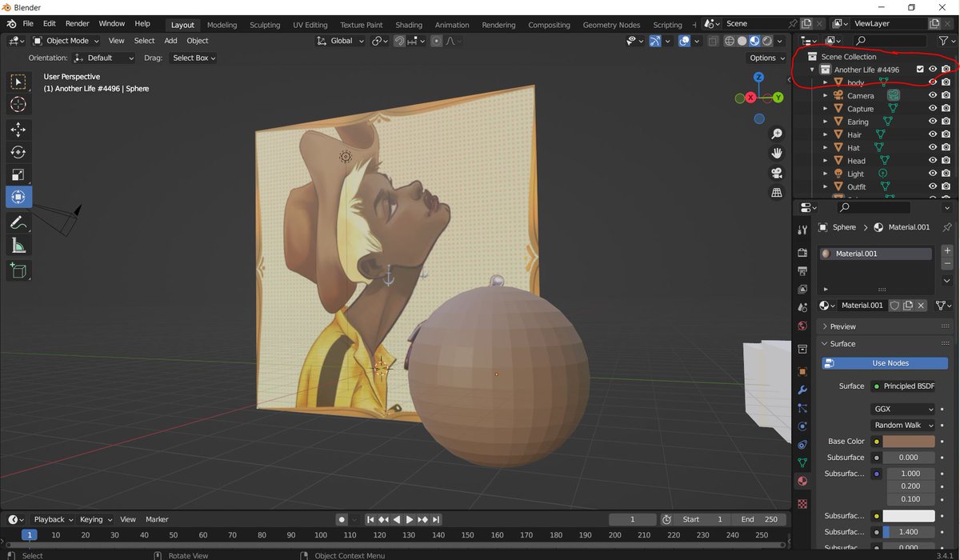Hide the Light object in viewport
The height and width of the screenshot is (560, 960).
932,174
